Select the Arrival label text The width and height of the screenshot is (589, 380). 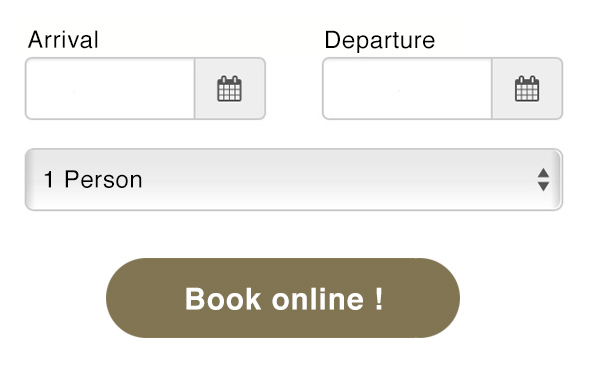point(63,40)
